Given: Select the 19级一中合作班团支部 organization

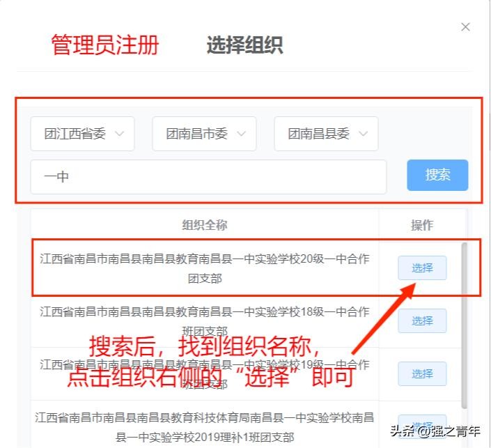Looking at the screenshot, I should coord(422,373).
